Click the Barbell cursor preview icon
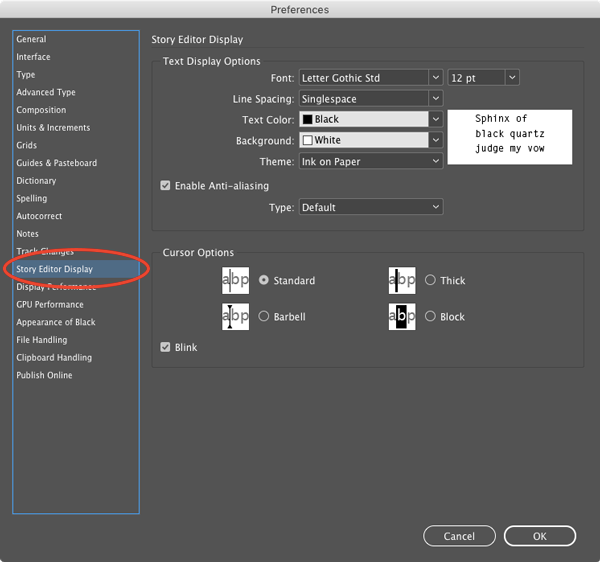Screen dimensions: 600x562 coord(235,317)
